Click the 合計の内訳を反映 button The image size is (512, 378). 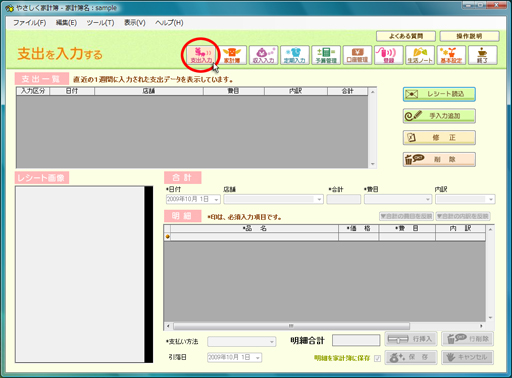(x=463, y=216)
